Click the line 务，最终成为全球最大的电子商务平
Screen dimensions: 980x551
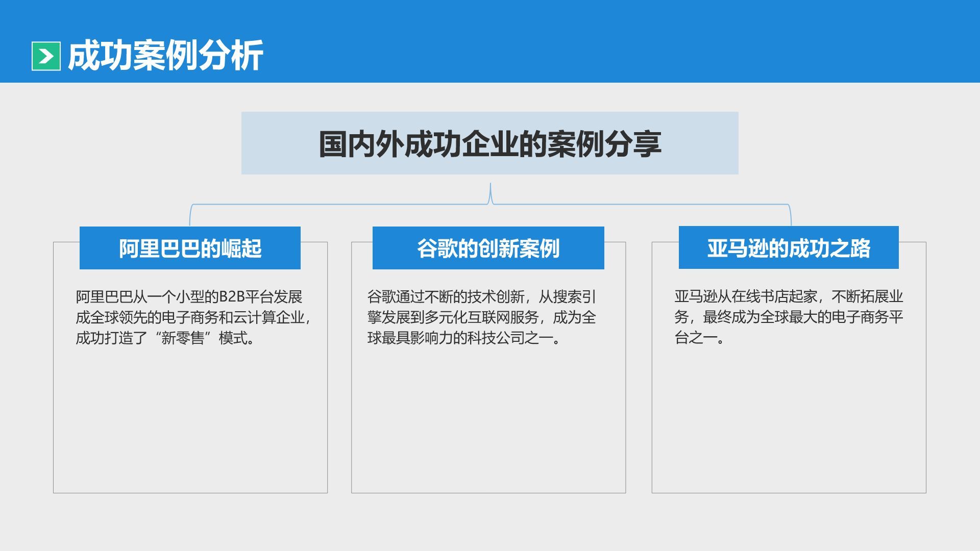[x=789, y=317]
